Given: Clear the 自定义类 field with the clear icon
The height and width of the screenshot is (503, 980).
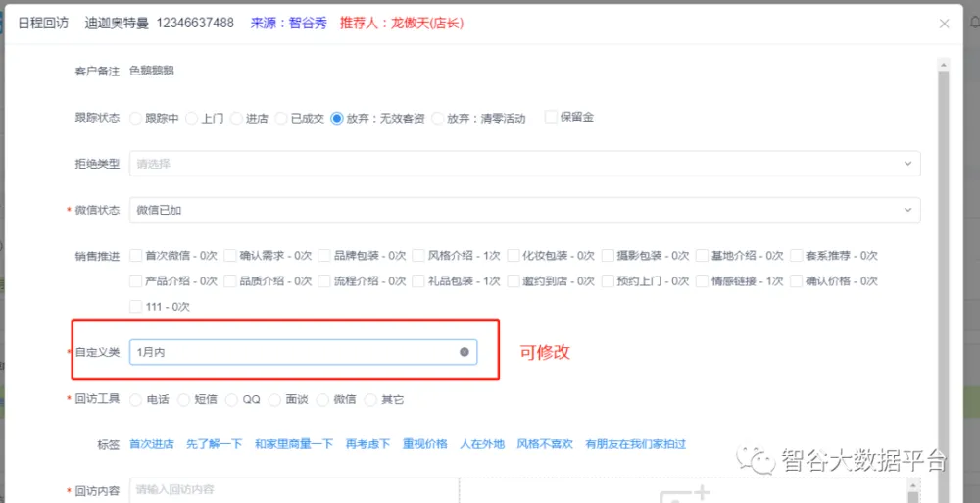Looking at the screenshot, I should click(465, 352).
